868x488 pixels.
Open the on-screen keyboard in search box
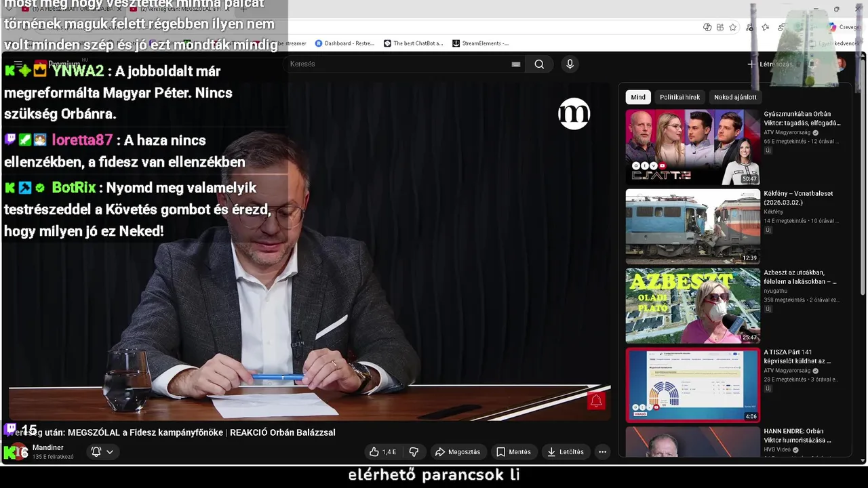(x=516, y=64)
